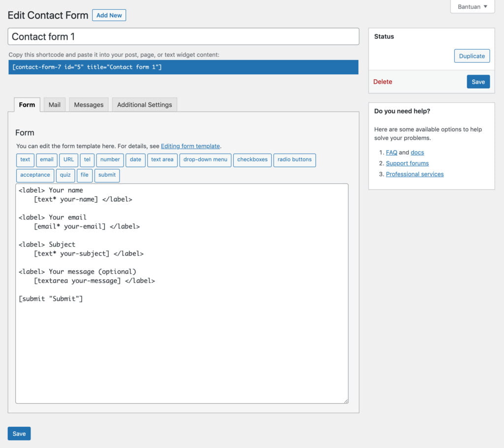Insert a tel tag

tap(87, 160)
